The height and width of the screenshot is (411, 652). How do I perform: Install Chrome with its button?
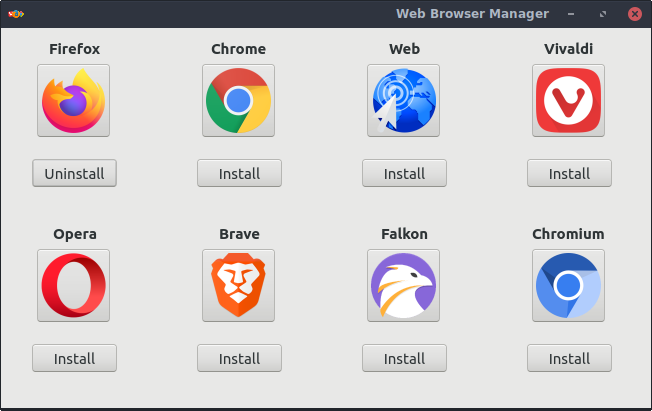(240, 173)
